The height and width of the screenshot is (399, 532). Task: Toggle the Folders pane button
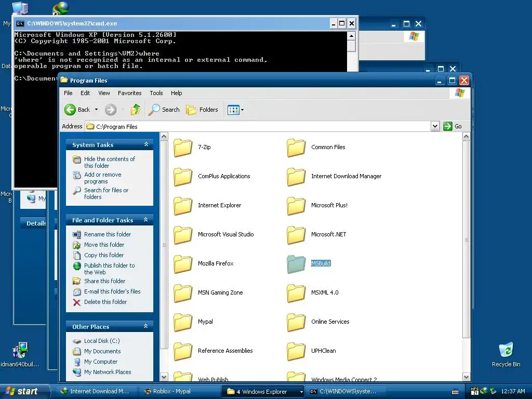point(202,110)
